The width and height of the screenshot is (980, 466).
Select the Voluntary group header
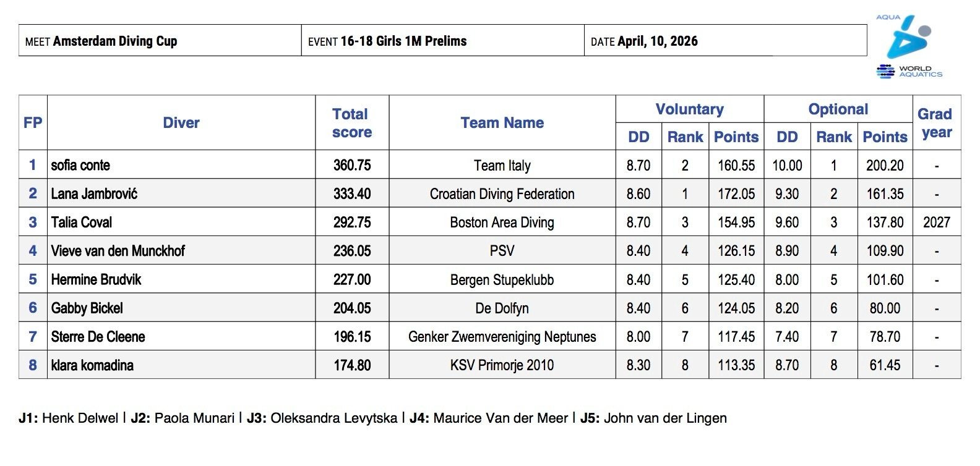coord(689,109)
